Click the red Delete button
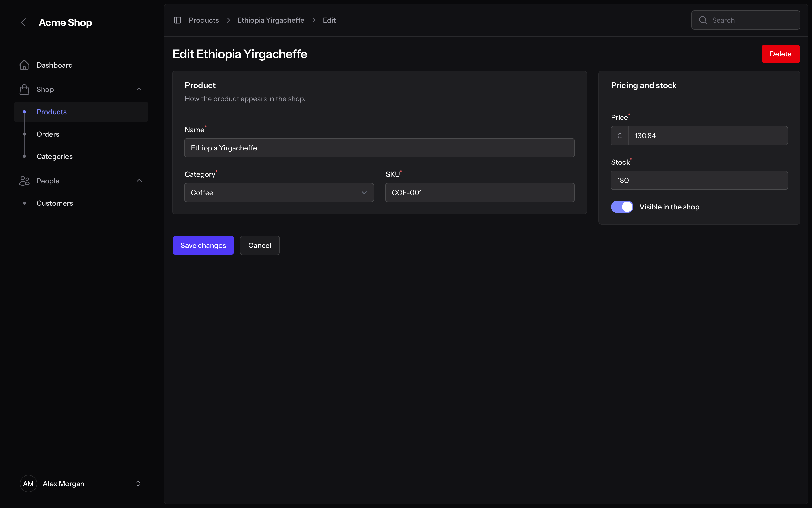812x508 pixels. click(x=781, y=54)
